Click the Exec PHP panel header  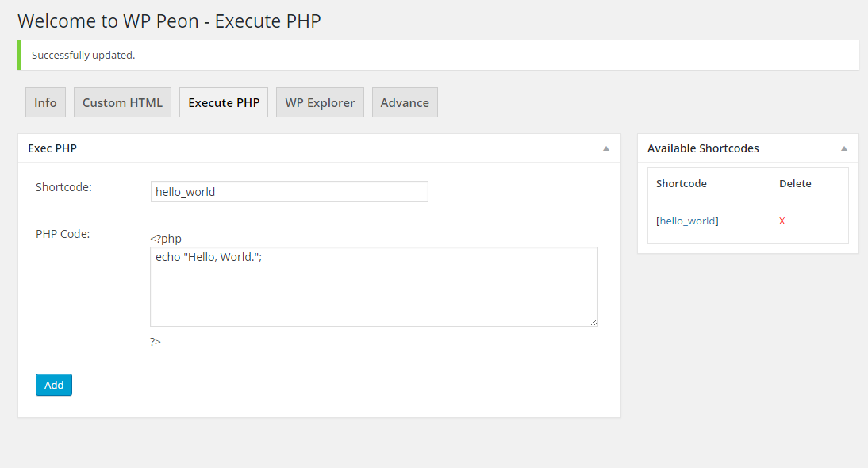pyautogui.click(x=319, y=148)
